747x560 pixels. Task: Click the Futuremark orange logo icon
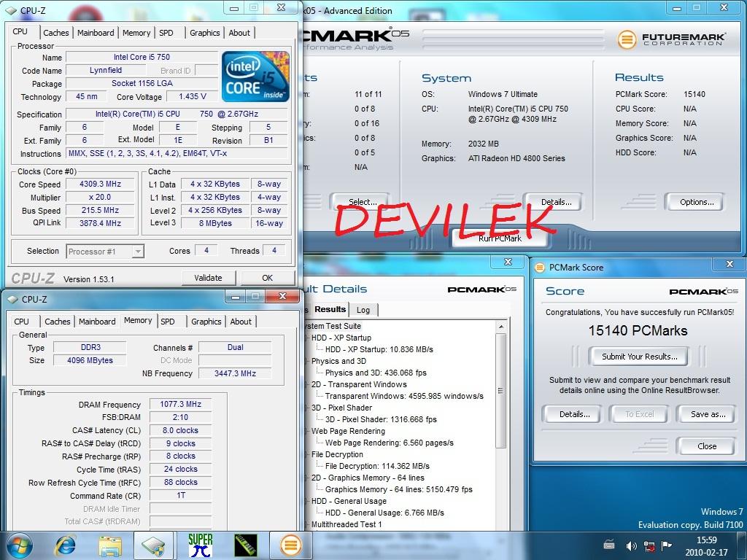[627, 39]
